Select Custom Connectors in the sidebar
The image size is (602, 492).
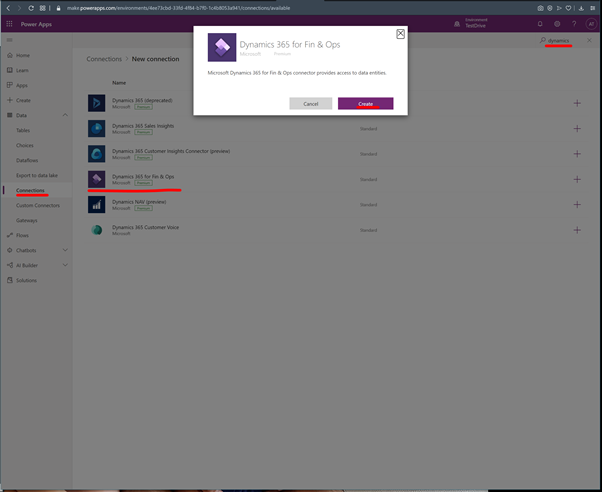coord(38,205)
